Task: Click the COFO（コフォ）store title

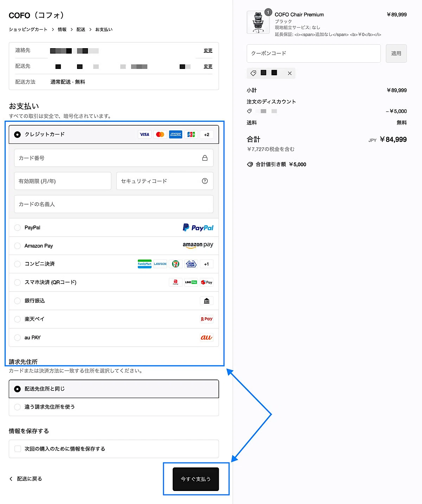Action: click(37, 15)
